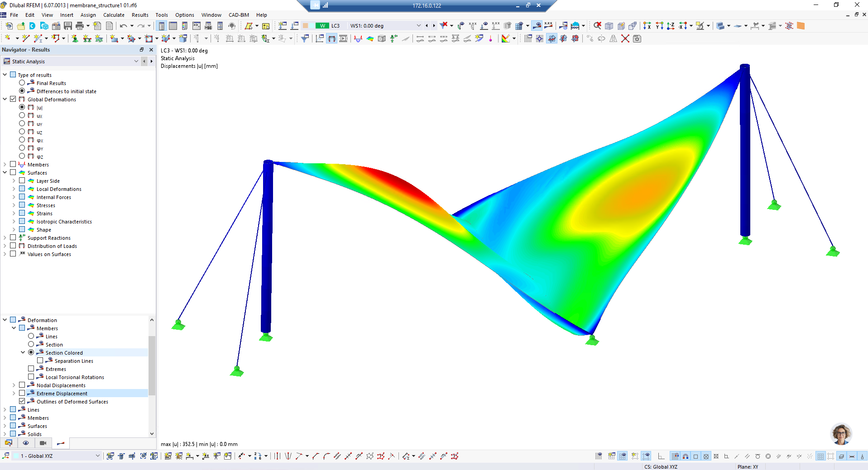Image resolution: width=868 pixels, height=470 pixels.
Task: Select the Final Results radio button
Action: tap(22, 83)
